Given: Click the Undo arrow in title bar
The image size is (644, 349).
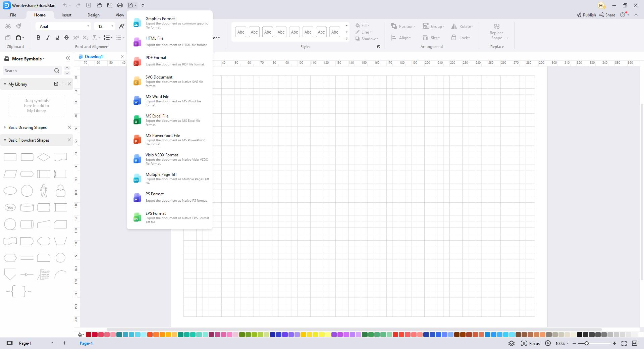Looking at the screenshot, I should tap(65, 5).
